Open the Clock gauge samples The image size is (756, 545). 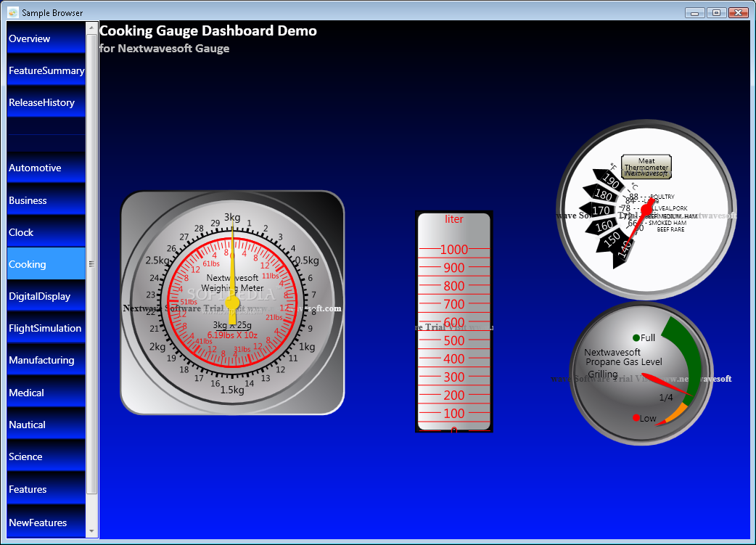[46, 232]
